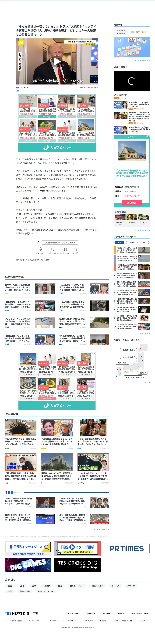Screen dimensions: 155x644
Task: Open the TBSスクープ投稿 banner
Action: point(77,549)
